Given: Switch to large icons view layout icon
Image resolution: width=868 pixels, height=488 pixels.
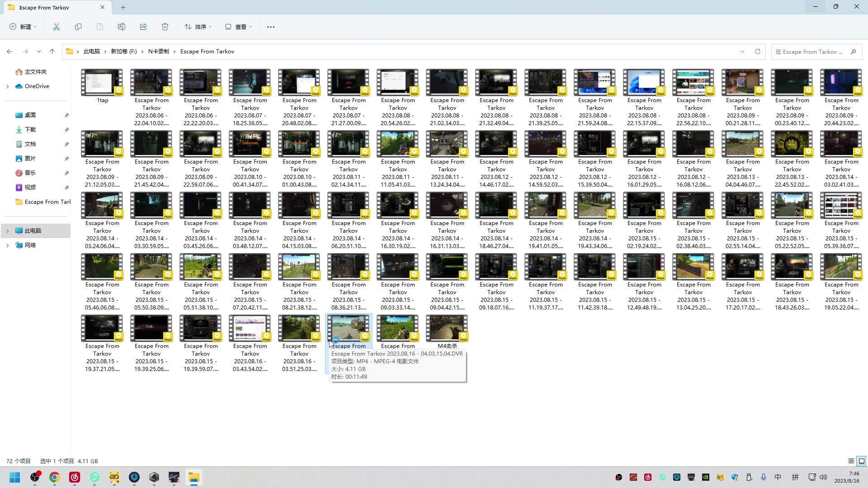Looking at the screenshot, I should (862, 461).
